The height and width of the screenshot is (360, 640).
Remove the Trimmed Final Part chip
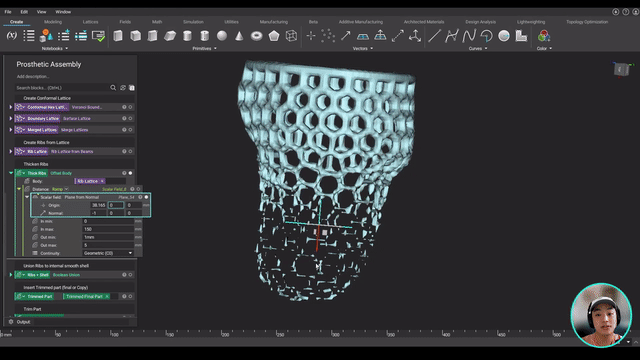tap(107, 296)
